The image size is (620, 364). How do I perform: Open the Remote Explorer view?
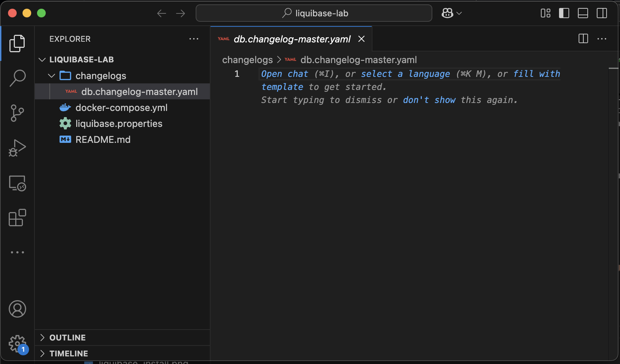(17, 183)
